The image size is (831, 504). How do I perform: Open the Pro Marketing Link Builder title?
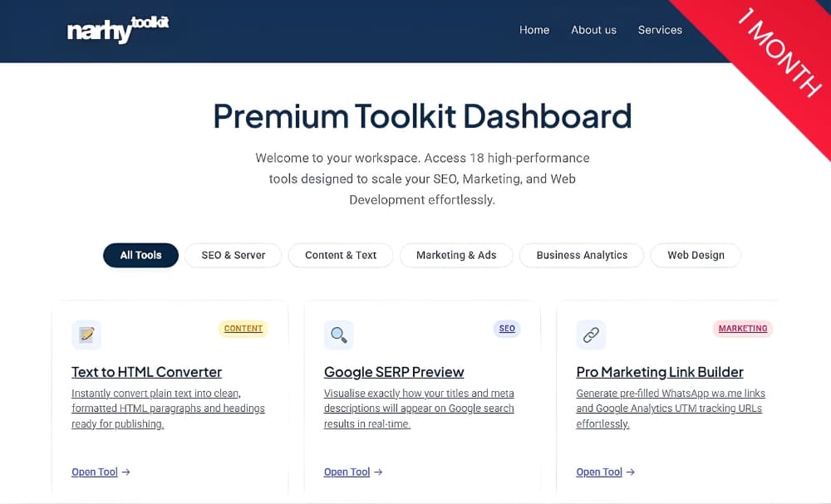pyautogui.click(x=660, y=372)
